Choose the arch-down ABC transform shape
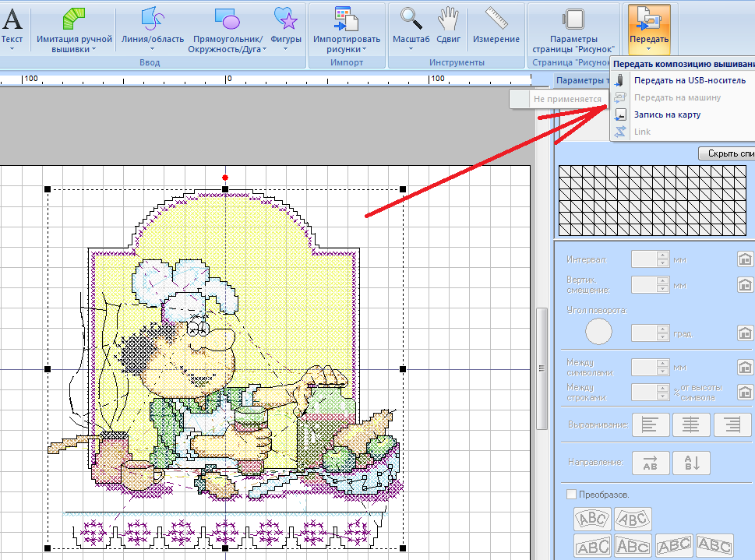Screen dimensions: 755x560 (633, 519)
